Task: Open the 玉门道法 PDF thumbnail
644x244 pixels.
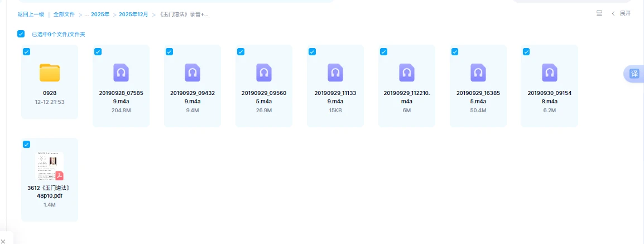Action: (x=50, y=165)
